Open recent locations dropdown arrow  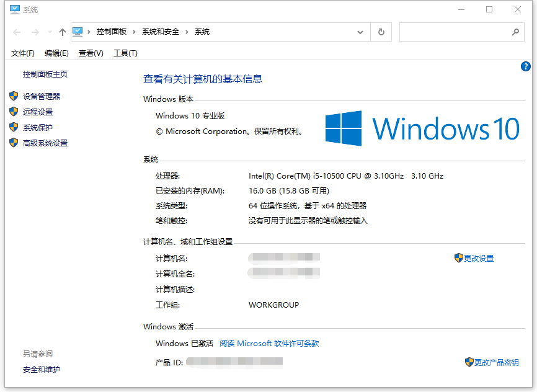(50, 32)
